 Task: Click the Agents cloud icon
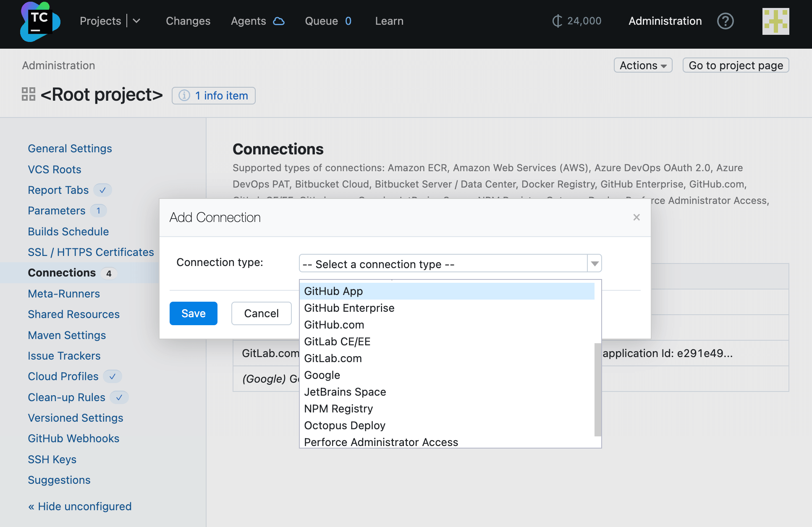click(x=279, y=21)
